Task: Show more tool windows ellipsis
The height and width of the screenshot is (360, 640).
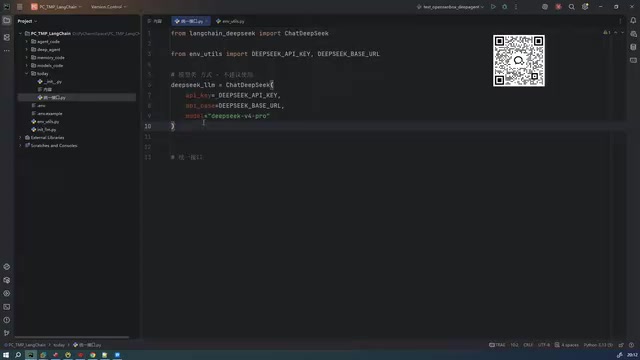Action: coord(7,51)
